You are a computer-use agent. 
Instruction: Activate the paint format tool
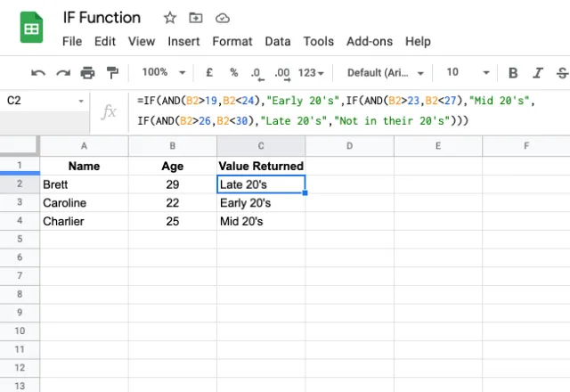[112, 73]
